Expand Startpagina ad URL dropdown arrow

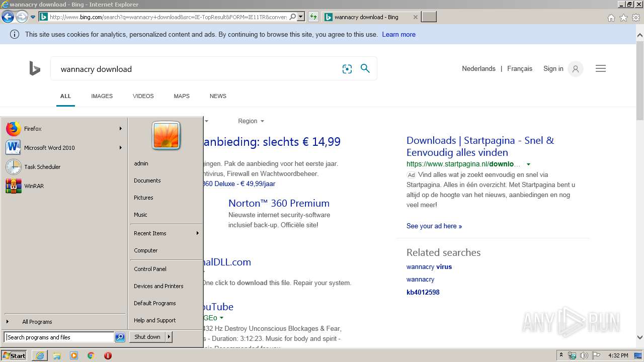click(x=528, y=164)
